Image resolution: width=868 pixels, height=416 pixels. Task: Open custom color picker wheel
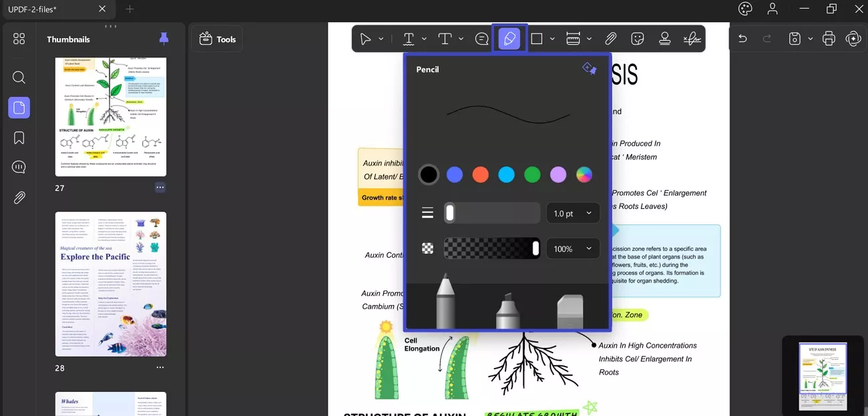584,175
